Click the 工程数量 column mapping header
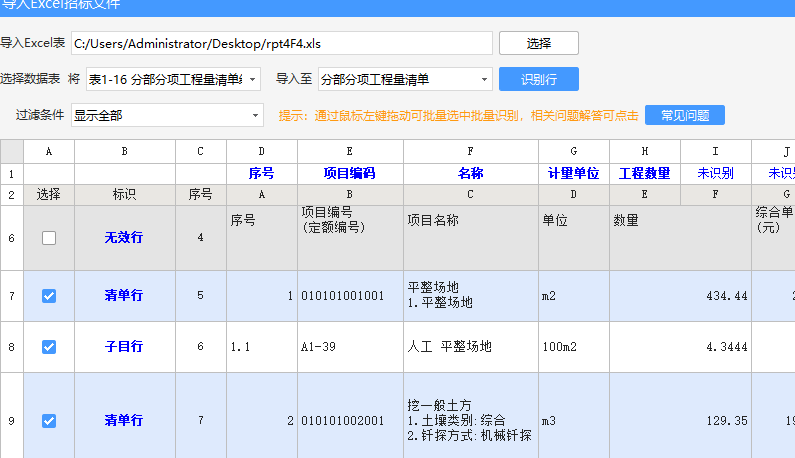The height and width of the screenshot is (458, 795). pyautogui.click(x=644, y=173)
